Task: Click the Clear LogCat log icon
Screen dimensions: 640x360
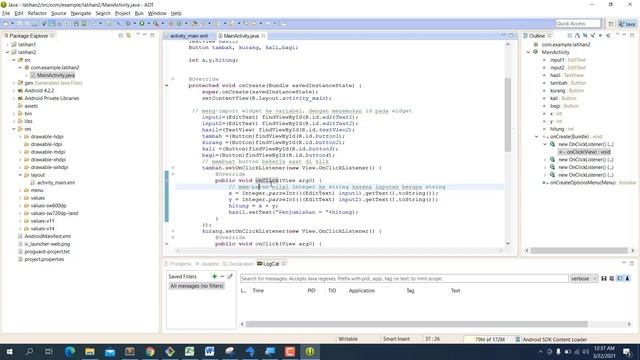Action: [611, 278]
